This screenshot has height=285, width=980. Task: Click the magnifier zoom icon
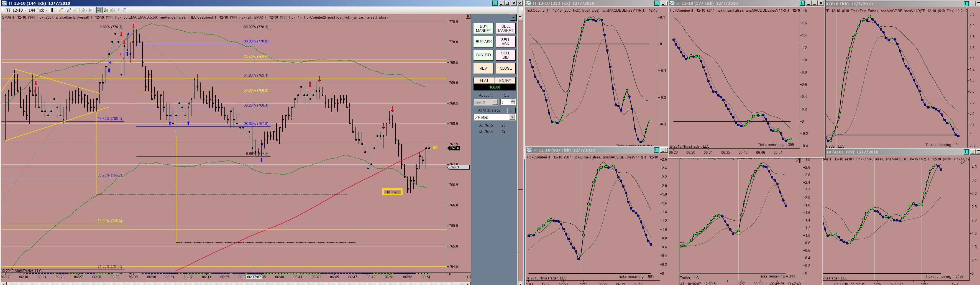coord(92,10)
